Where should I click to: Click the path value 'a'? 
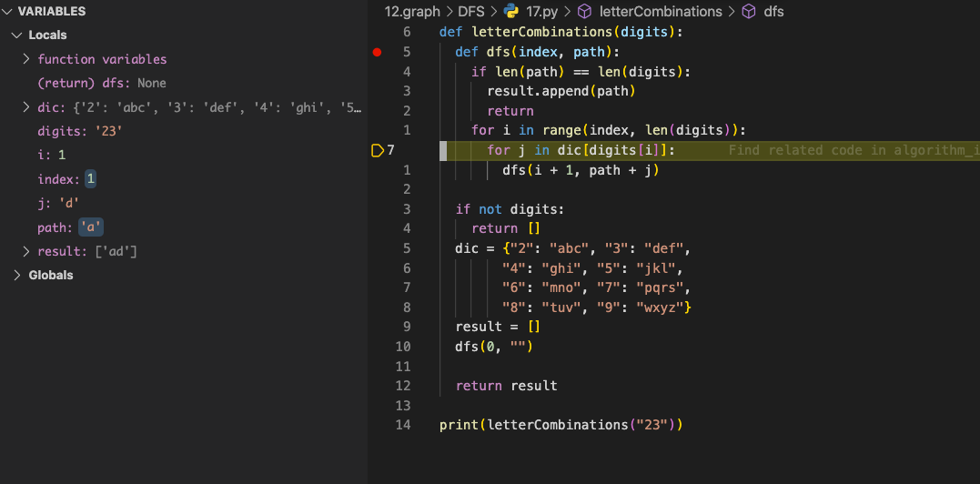91,227
